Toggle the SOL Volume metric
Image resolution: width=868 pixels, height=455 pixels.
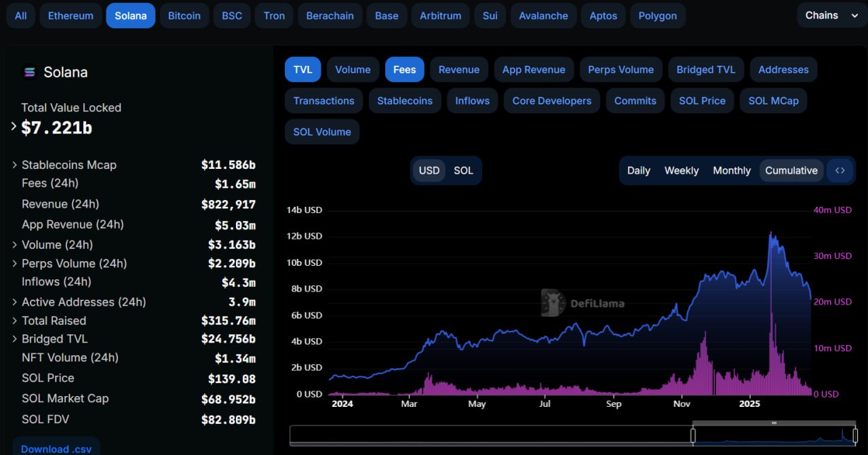322,132
